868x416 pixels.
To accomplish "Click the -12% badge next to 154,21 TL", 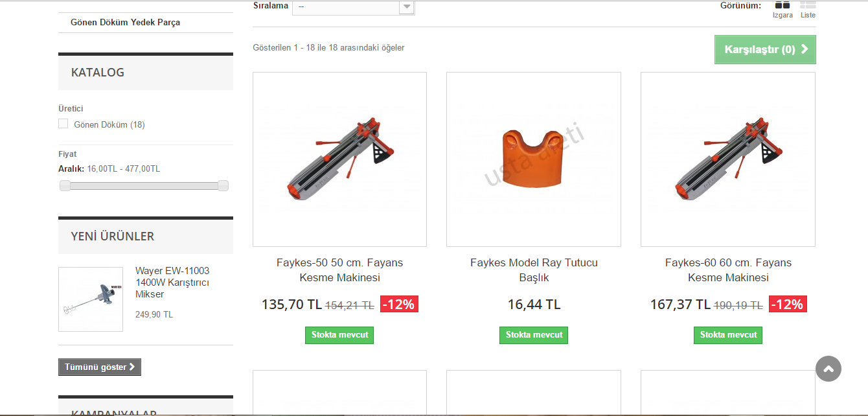I will (x=400, y=304).
